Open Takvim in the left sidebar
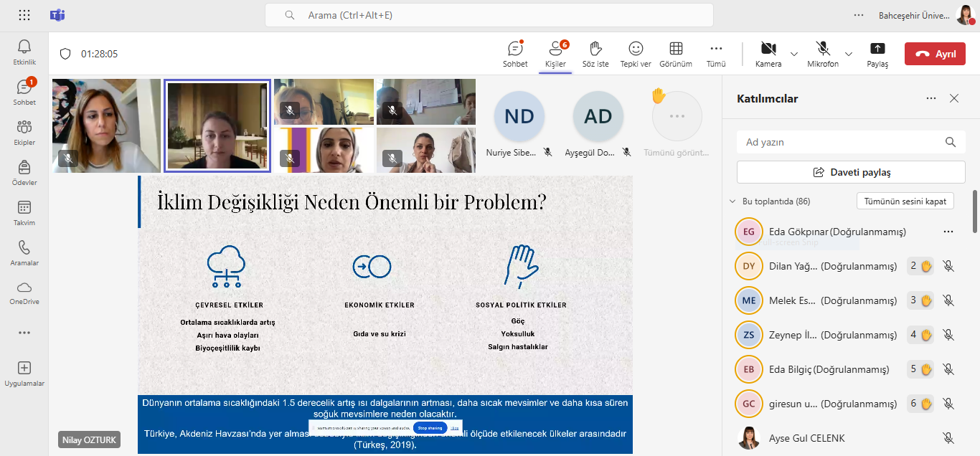The image size is (980, 456). [x=24, y=213]
